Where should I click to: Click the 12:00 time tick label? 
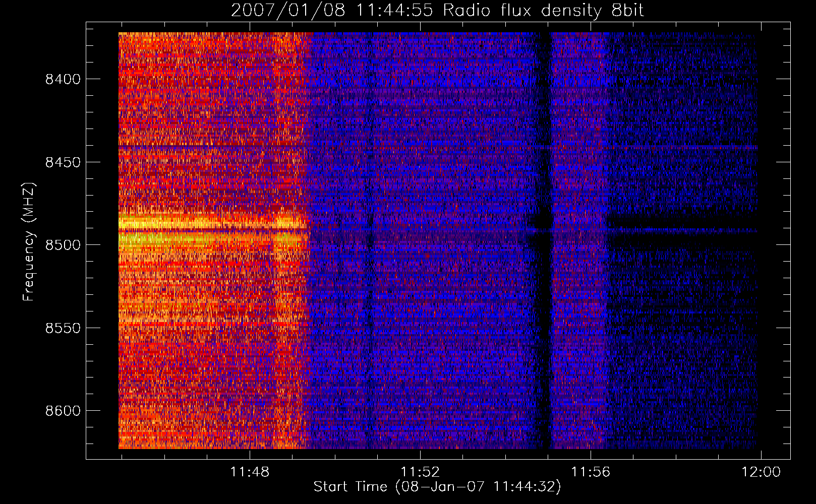pyautogui.click(x=761, y=472)
